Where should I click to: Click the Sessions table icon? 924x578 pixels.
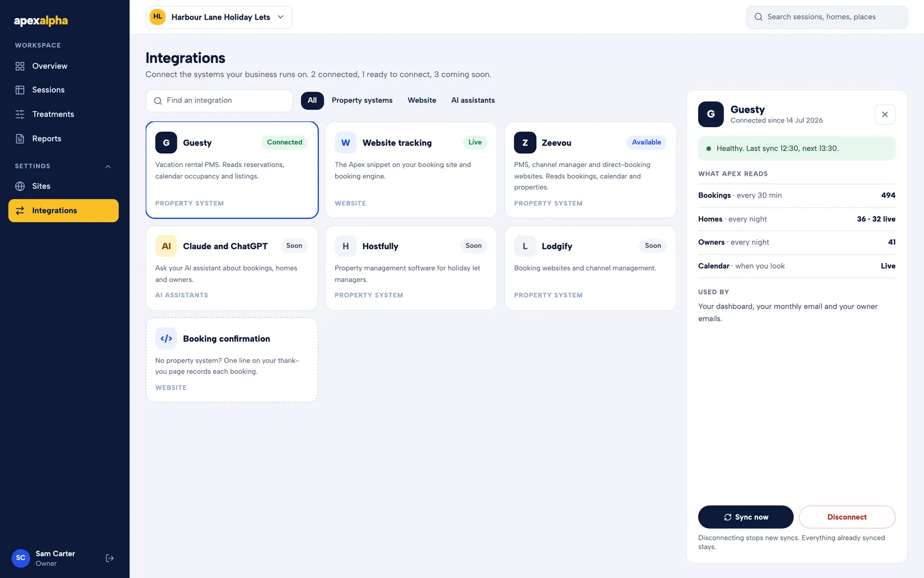pyautogui.click(x=20, y=90)
